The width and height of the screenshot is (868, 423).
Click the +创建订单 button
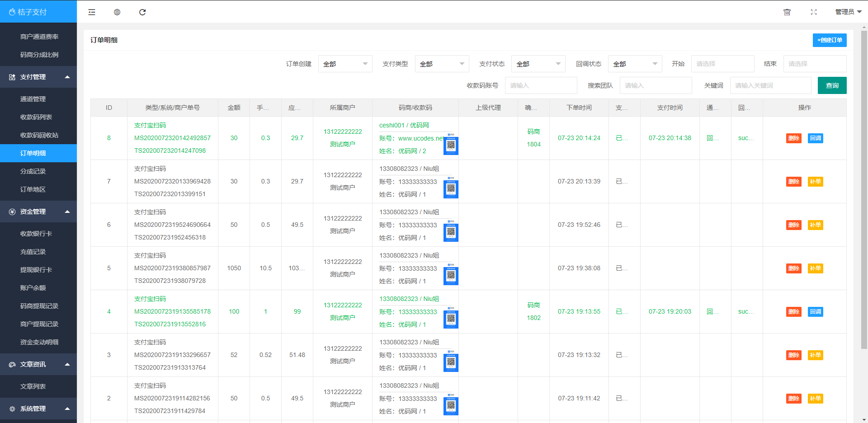(830, 40)
